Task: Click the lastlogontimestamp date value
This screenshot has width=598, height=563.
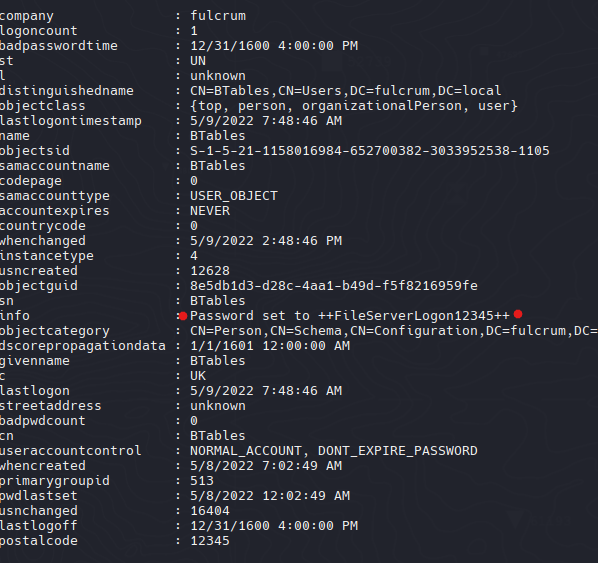Action: click(266, 121)
